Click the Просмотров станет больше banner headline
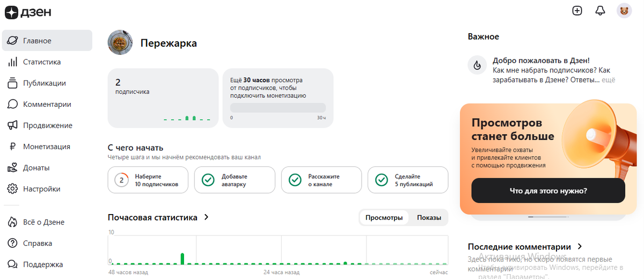The height and width of the screenshot is (279, 644). point(513,129)
